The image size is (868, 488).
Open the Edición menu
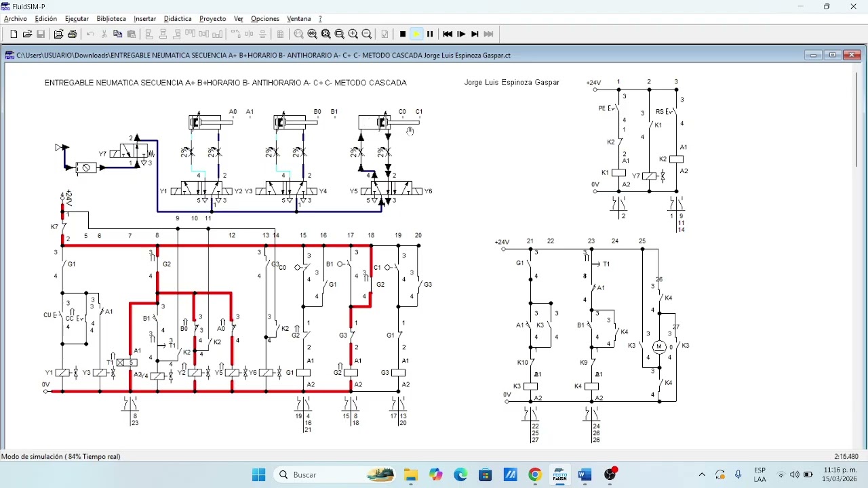[46, 19]
